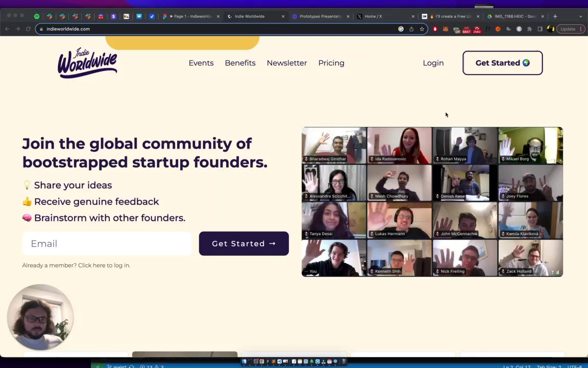The image size is (588, 368).
Task: Open the extension showing 6847 badge
Action: pyautogui.click(x=466, y=30)
